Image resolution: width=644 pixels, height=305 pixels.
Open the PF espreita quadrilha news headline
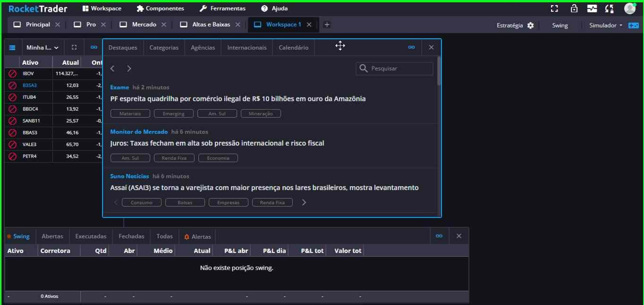pos(238,99)
